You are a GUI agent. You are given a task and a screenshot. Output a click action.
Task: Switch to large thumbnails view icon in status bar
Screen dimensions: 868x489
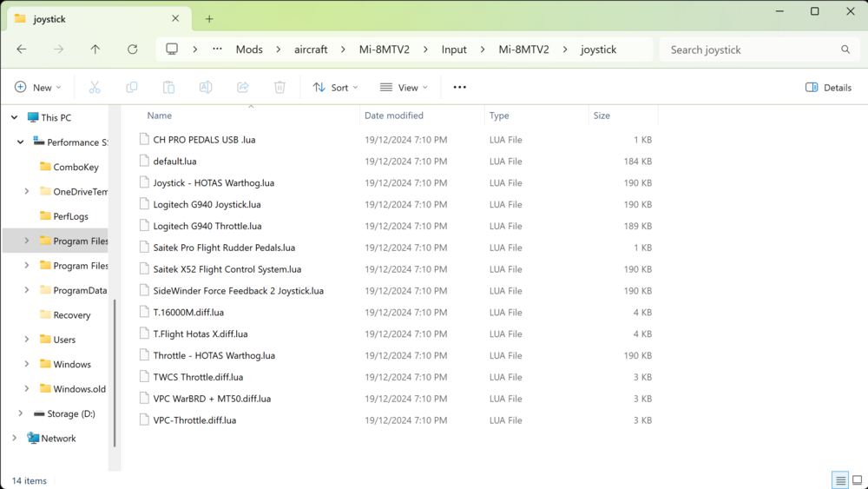pos(857,480)
